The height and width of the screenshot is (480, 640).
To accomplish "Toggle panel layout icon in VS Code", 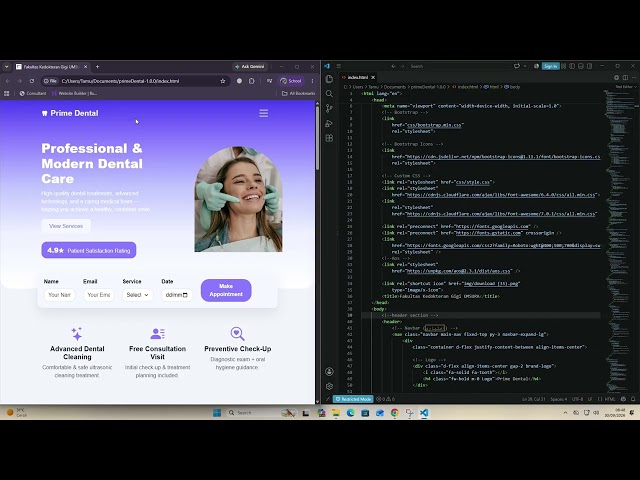I will click(x=580, y=66).
